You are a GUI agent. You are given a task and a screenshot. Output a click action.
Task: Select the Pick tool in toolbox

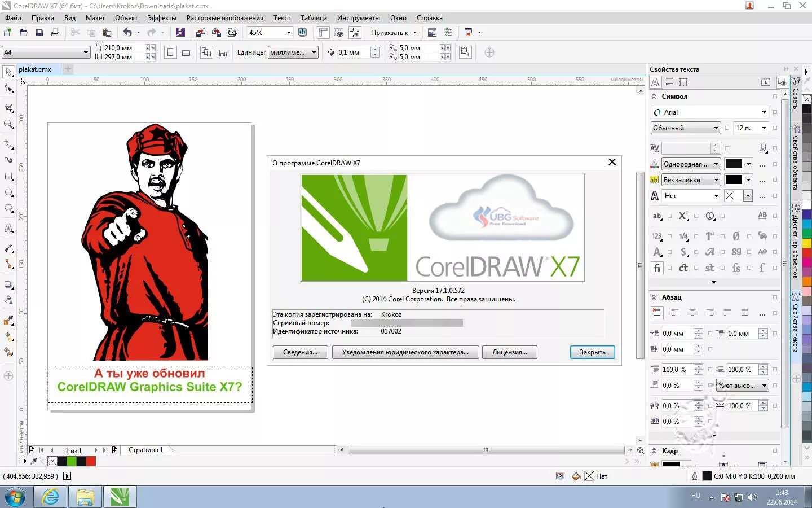(8, 72)
